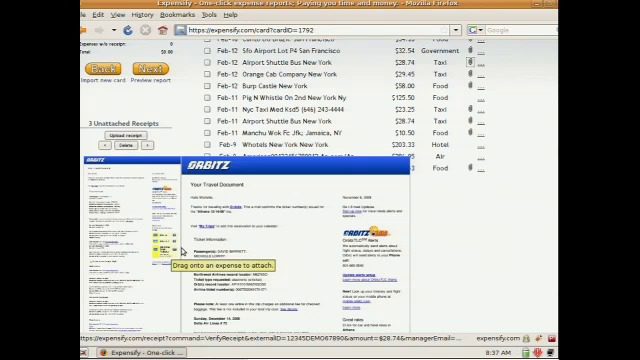Open the ellipsis on Whotels row

pyautogui.click(x=481, y=147)
